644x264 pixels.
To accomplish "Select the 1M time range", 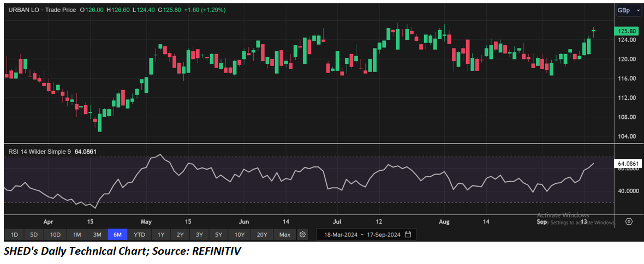I will coord(77,235).
